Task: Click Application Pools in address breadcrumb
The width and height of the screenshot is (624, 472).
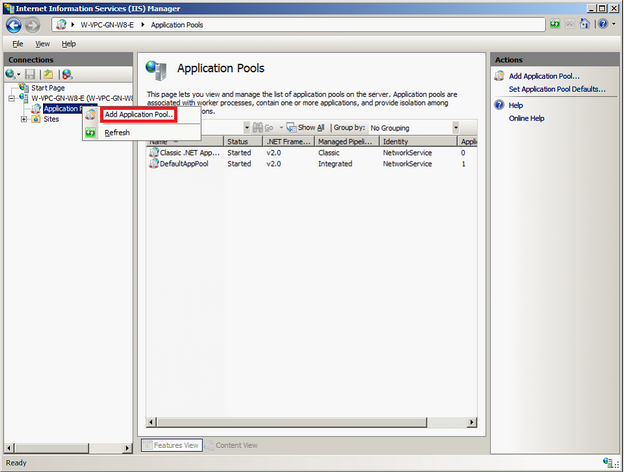Action: [x=177, y=25]
